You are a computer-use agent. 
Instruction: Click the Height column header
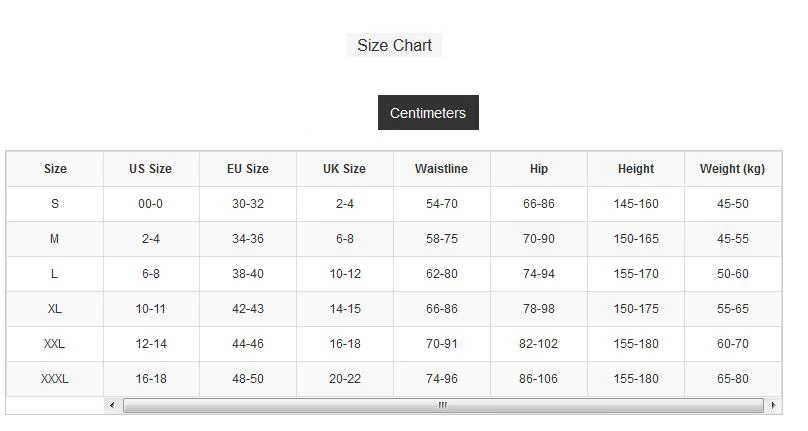pyautogui.click(x=636, y=169)
